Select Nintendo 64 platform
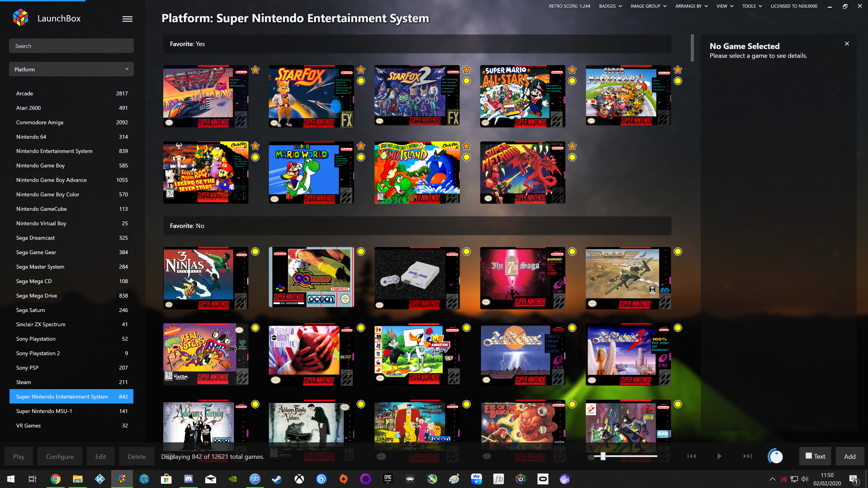Viewport: 868px width, 488px height. pos(71,137)
